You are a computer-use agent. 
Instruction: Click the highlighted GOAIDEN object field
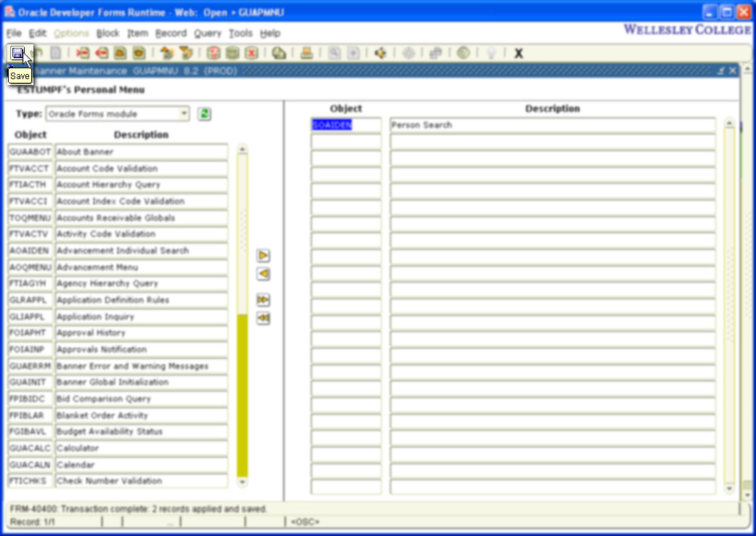tap(346, 125)
